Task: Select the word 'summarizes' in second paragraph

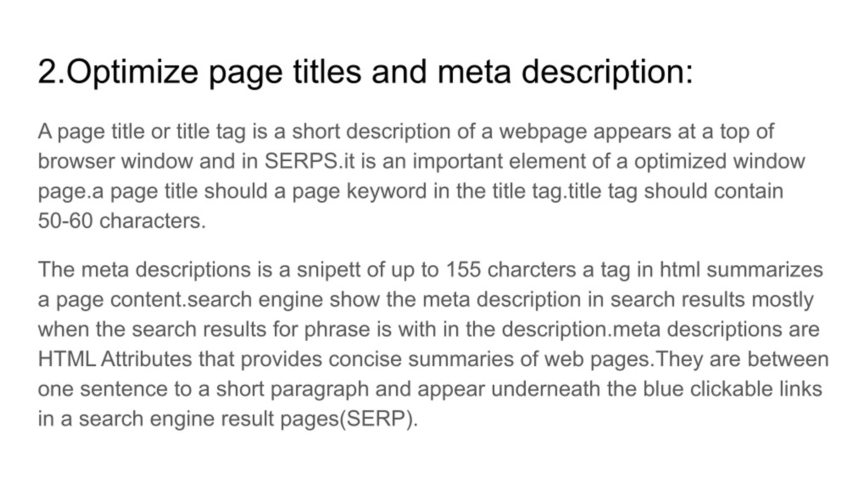Action: [765, 270]
